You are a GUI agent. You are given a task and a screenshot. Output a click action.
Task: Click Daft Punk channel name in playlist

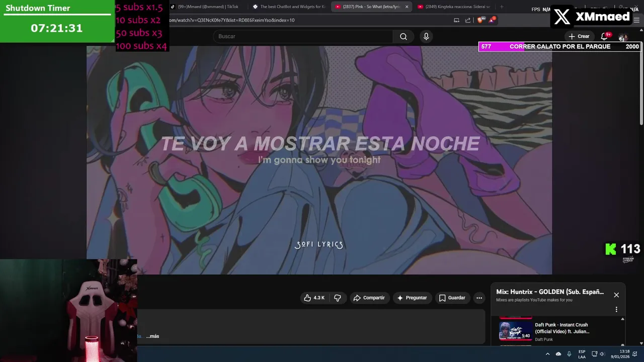[544, 339]
